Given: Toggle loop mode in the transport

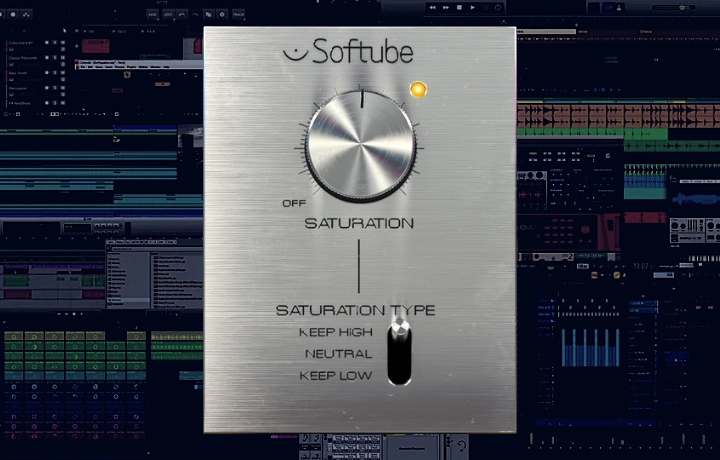Looking at the screenshot, I should 498,7.
